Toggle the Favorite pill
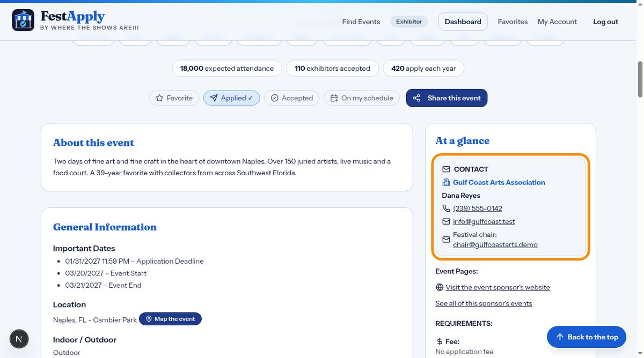Screen dimensions: 644x358 coord(174,98)
